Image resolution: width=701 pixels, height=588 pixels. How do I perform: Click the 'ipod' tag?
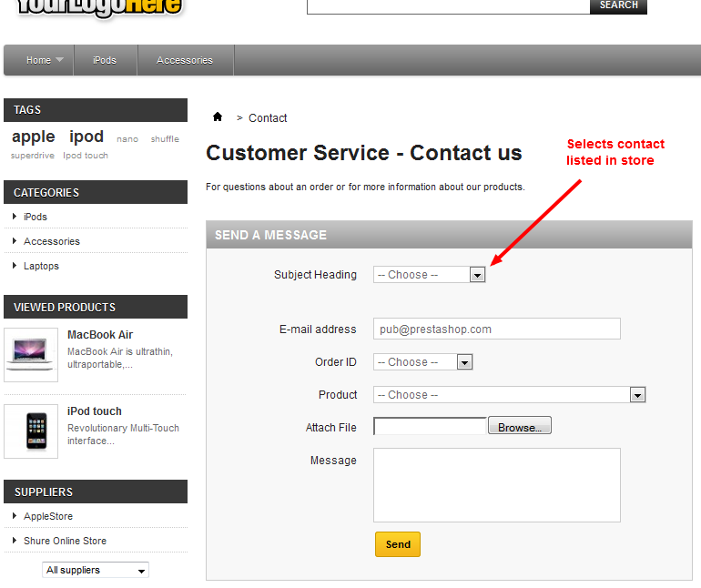click(x=86, y=137)
